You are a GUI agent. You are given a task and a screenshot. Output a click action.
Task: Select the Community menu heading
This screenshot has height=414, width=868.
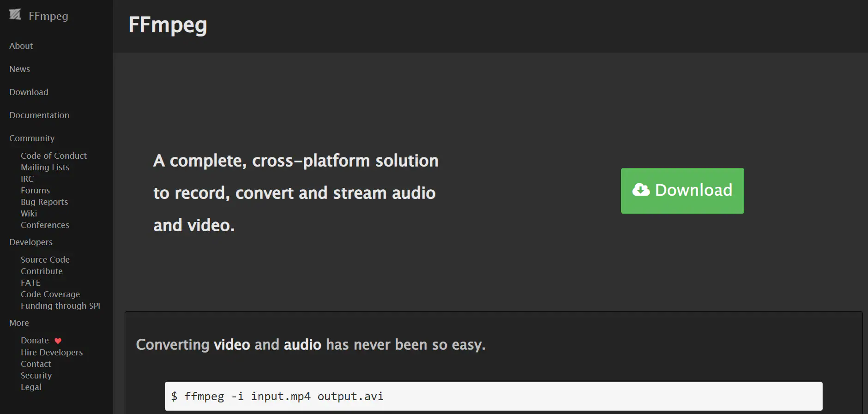pyautogui.click(x=32, y=138)
